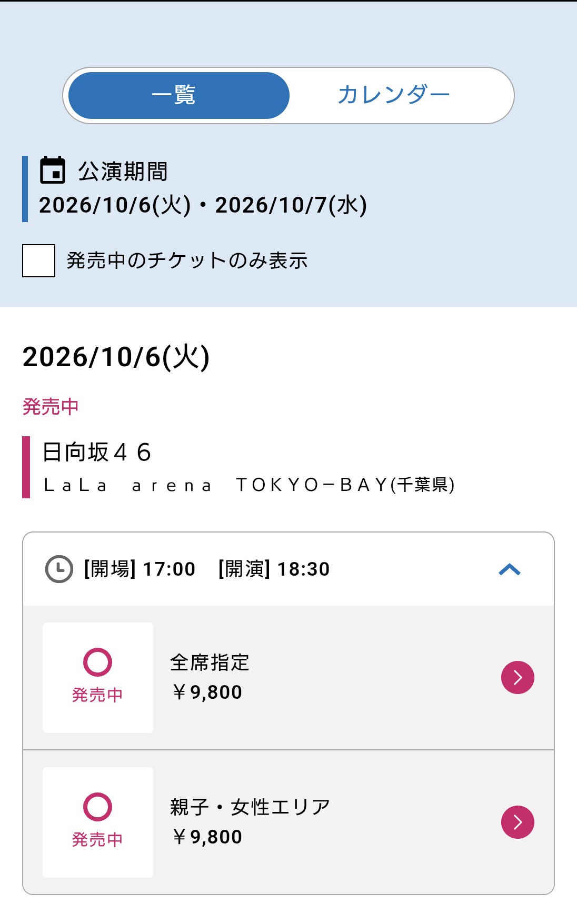Click the 公演期間 date range text
Screen dimensions: 577x924
203,205
